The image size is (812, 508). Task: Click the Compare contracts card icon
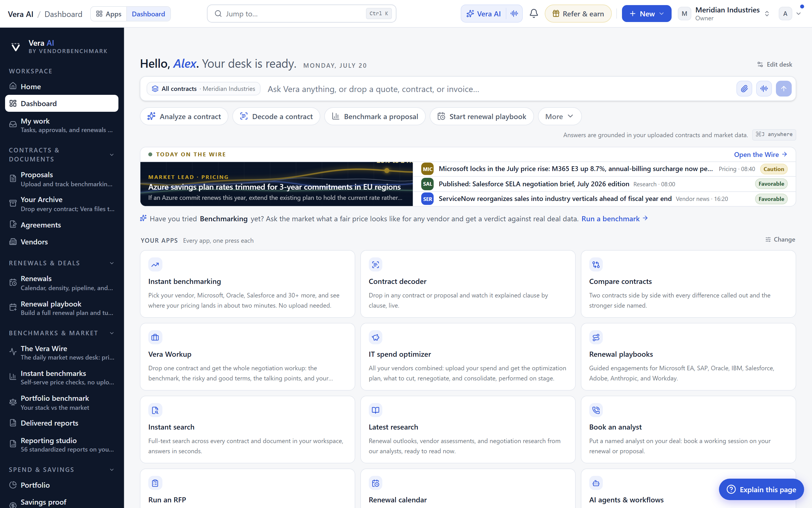coord(596,265)
